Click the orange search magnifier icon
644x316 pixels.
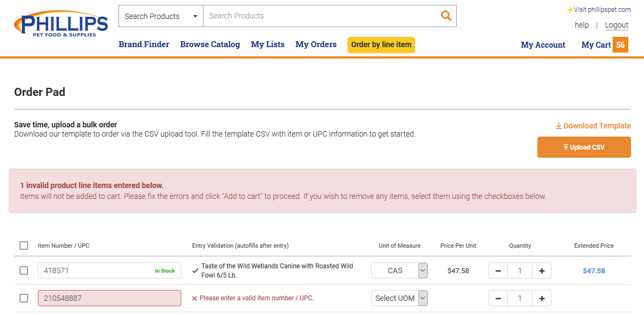(x=446, y=16)
